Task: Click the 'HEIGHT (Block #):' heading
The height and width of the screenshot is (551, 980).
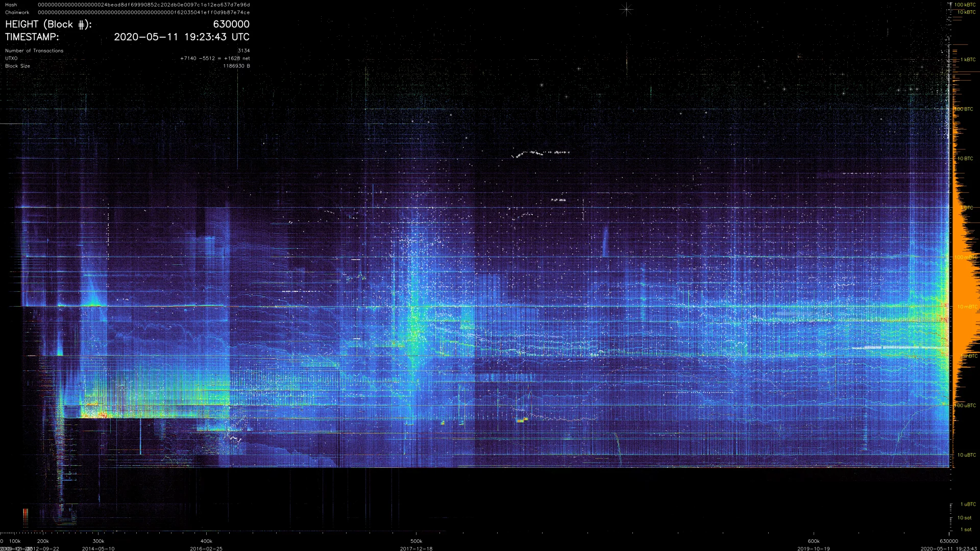Action: click(48, 24)
